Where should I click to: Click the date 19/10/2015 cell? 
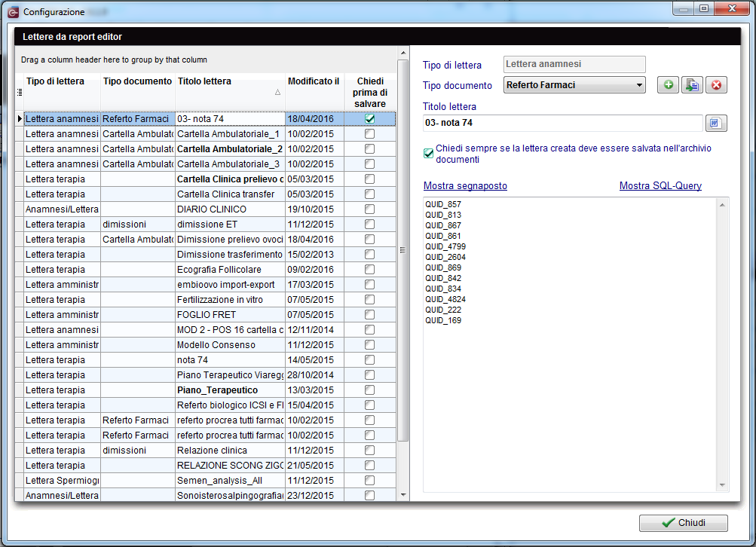(314, 209)
